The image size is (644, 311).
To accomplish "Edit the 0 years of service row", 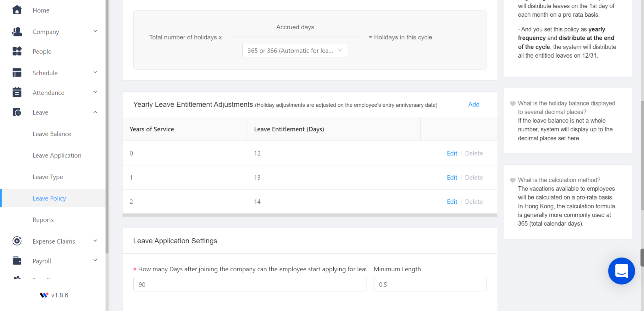I will click(x=452, y=153).
